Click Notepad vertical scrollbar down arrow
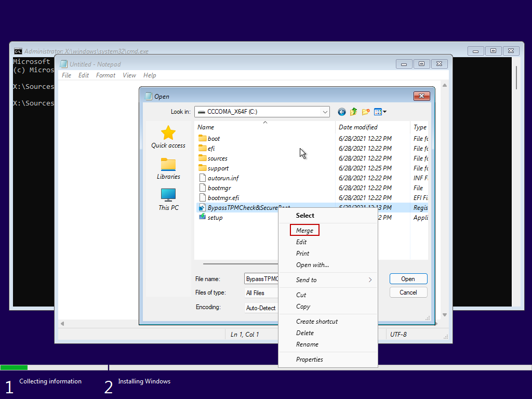This screenshot has height=399, width=532. point(445,315)
